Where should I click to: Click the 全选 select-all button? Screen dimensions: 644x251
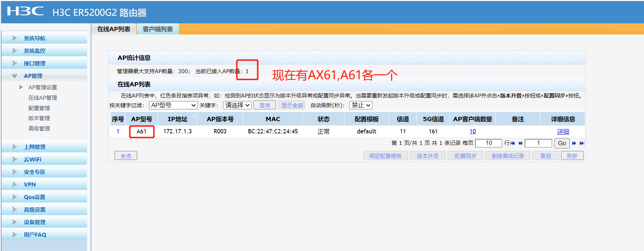126,156
